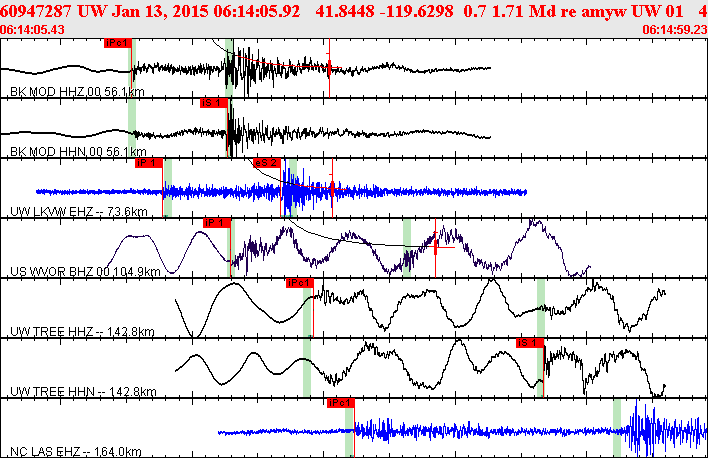The height and width of the screenshot is (458, 708).
Task: Click the end time 06:14:59.23
Action: 675,30
